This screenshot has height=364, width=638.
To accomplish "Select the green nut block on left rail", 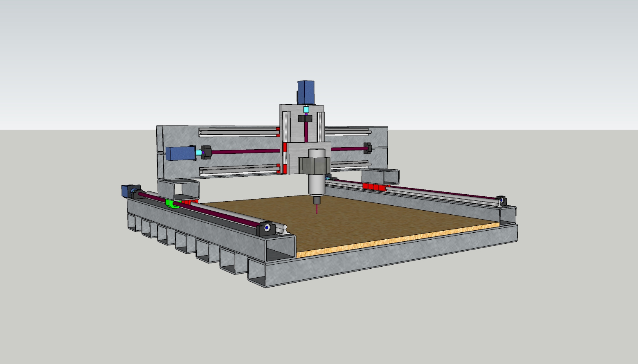I will [x=172, y=203].
